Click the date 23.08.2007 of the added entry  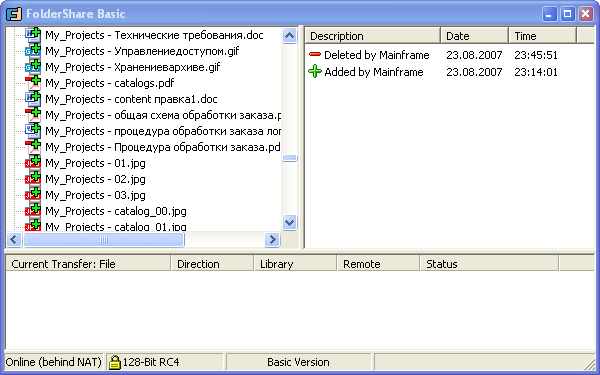(474, 72)
